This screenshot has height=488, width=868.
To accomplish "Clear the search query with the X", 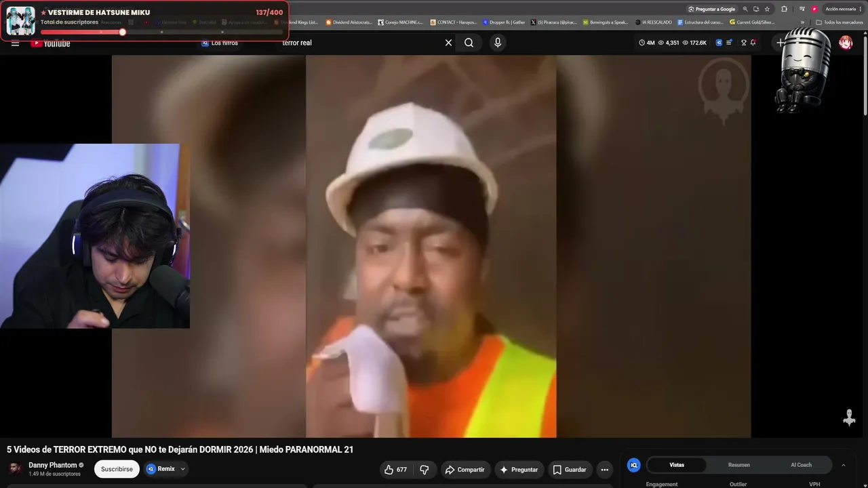I will tap(448, 43).
